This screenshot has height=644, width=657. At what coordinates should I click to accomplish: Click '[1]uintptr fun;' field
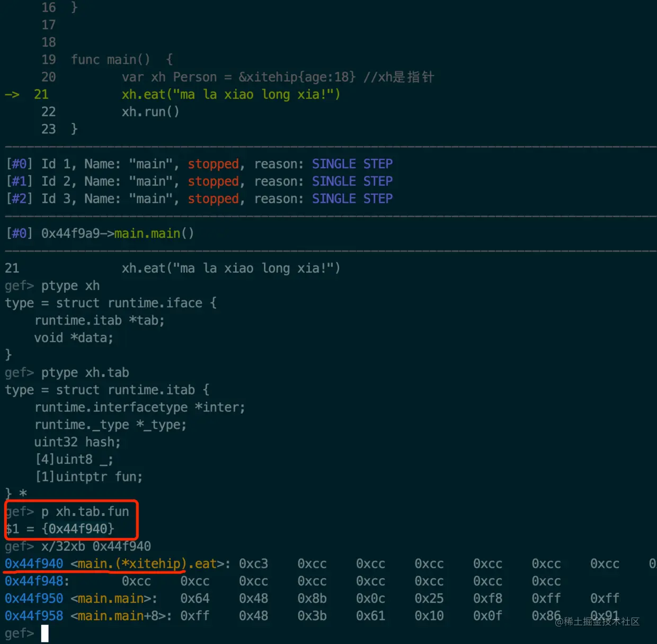(88, 477)
